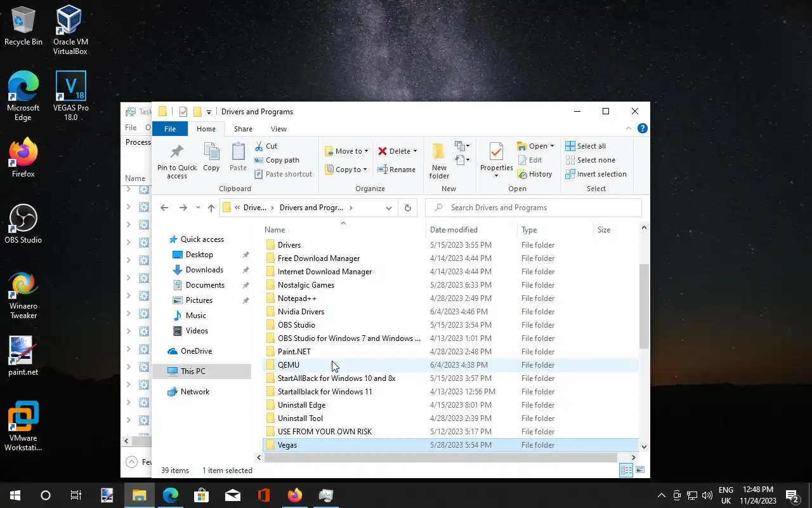Click Select none in ribbon

click(x=589, y=160)
